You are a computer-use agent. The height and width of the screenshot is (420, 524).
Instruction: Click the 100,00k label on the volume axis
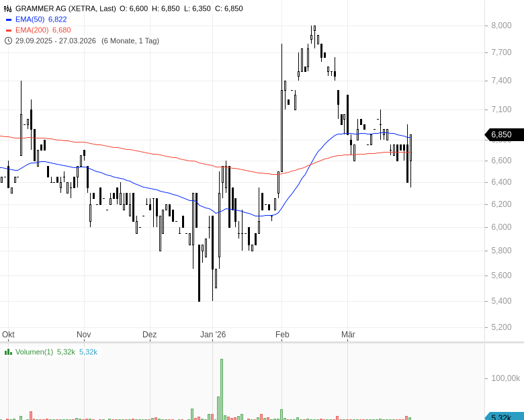[505, 379]
